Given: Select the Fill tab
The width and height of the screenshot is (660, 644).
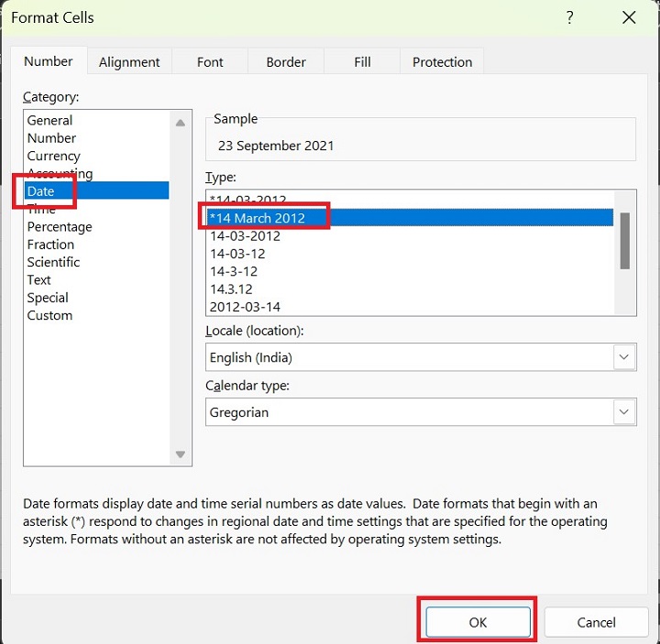Looking at the screenshot, I should (x=362, y=62).
